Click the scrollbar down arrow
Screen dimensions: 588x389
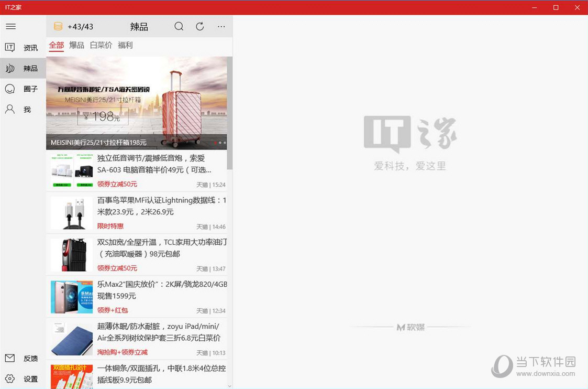[229, 386]
